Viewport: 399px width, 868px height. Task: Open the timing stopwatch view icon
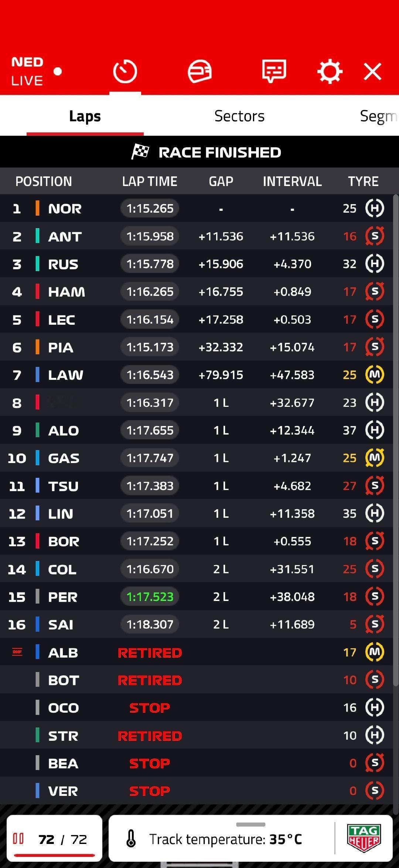point(125,71)
